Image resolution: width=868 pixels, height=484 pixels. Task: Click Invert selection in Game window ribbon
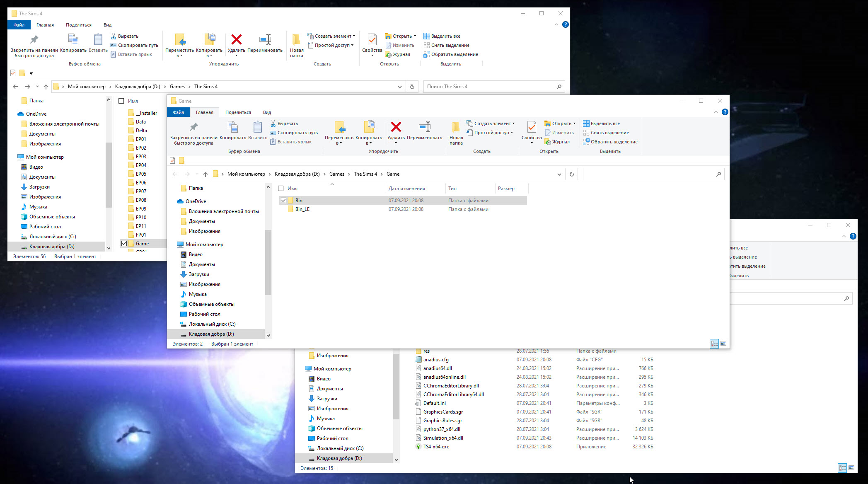(610, 142)
